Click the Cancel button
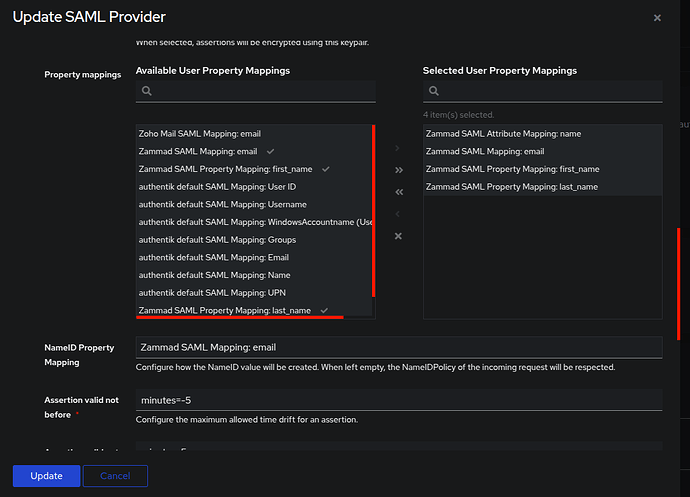 click(x=115, y=476)
